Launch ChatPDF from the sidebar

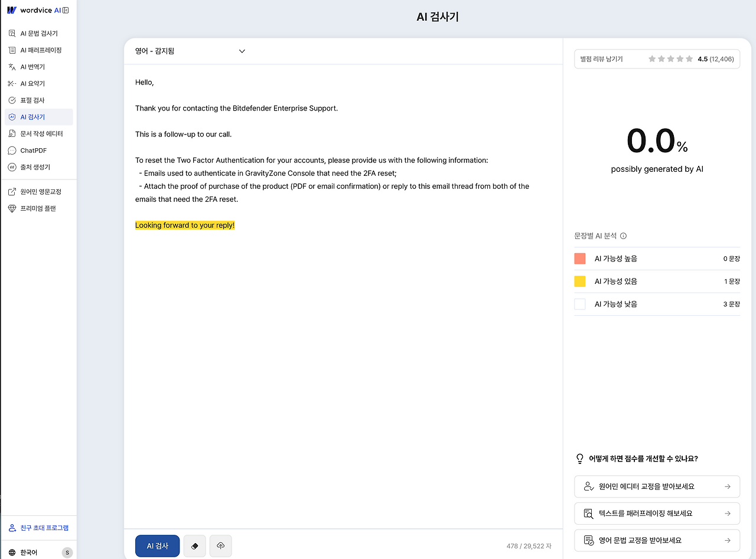coord(38,151)
